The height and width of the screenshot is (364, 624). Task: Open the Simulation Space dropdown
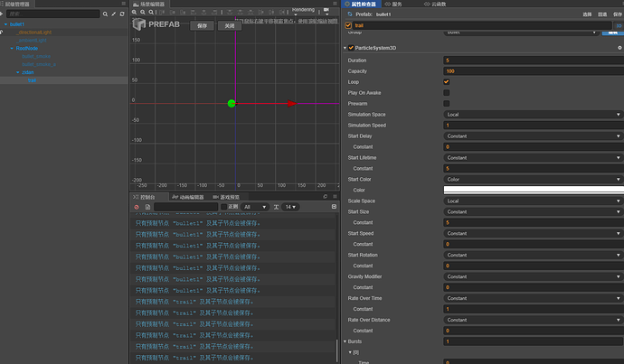pos(533,115)
